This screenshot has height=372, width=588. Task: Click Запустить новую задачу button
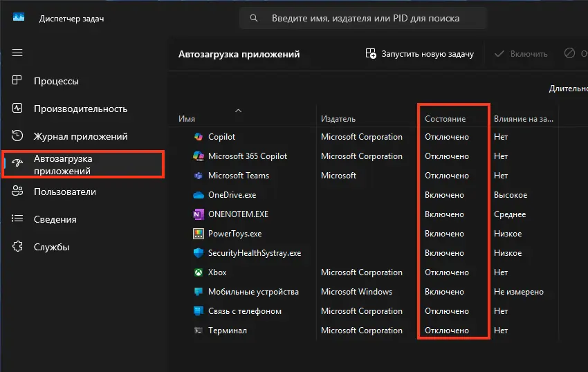pyautogui.click(x=420, y=54)
